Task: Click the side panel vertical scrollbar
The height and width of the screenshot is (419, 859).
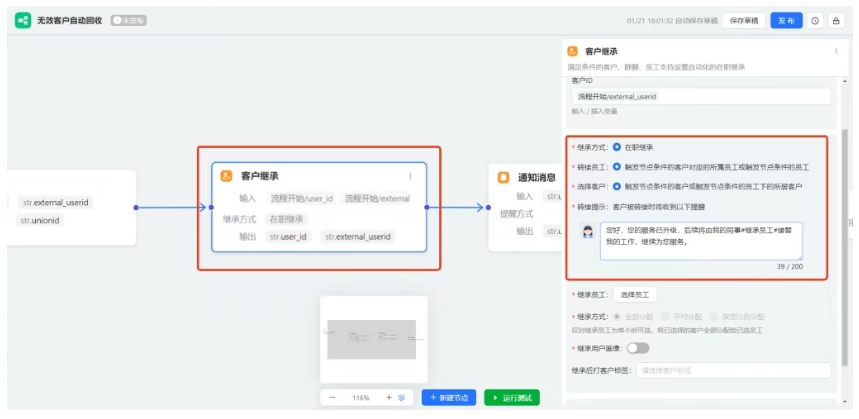Action: point(846,246)
